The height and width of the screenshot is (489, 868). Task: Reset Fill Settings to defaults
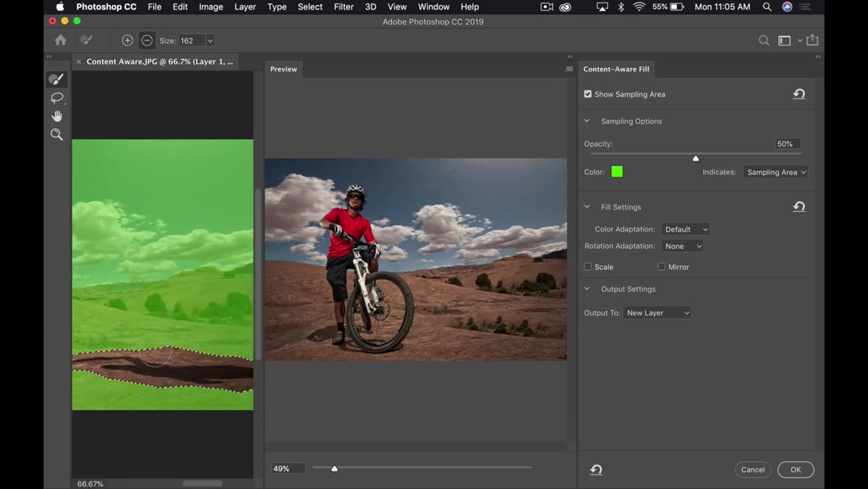[799, 207]
